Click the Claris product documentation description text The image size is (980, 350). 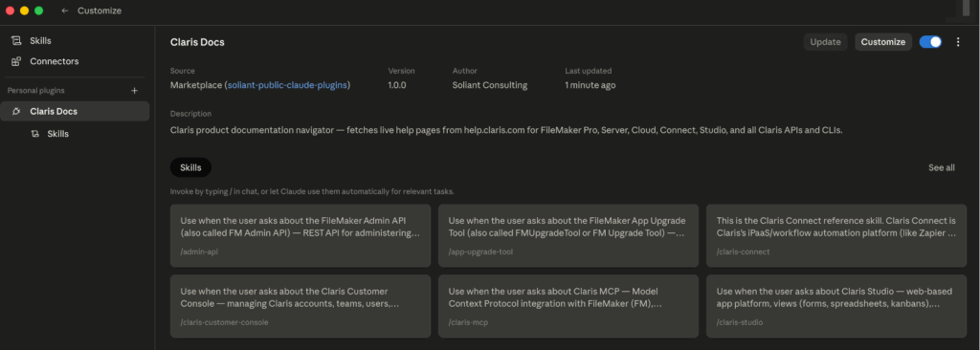click(x=506, y=131)
